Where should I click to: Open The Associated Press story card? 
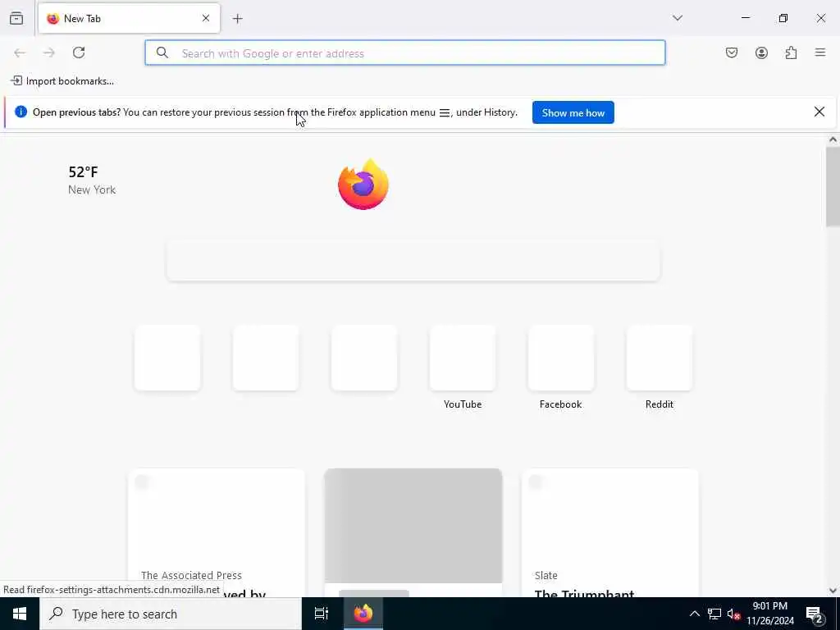tap(217, 533)
